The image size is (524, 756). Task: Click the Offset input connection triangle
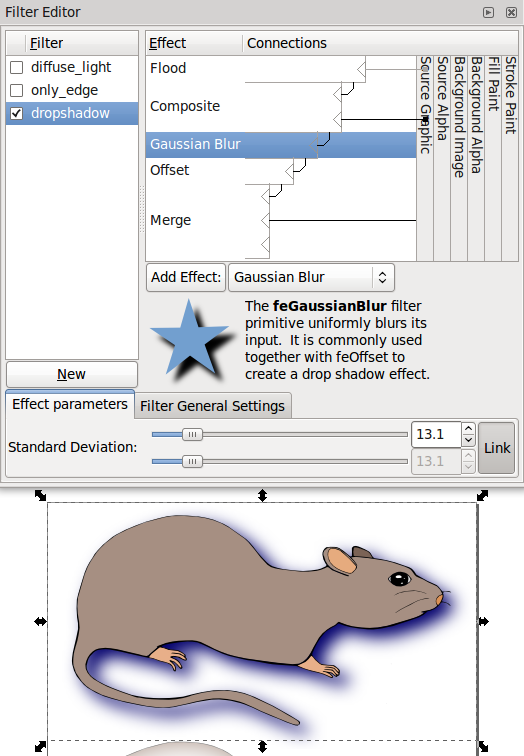289,171
